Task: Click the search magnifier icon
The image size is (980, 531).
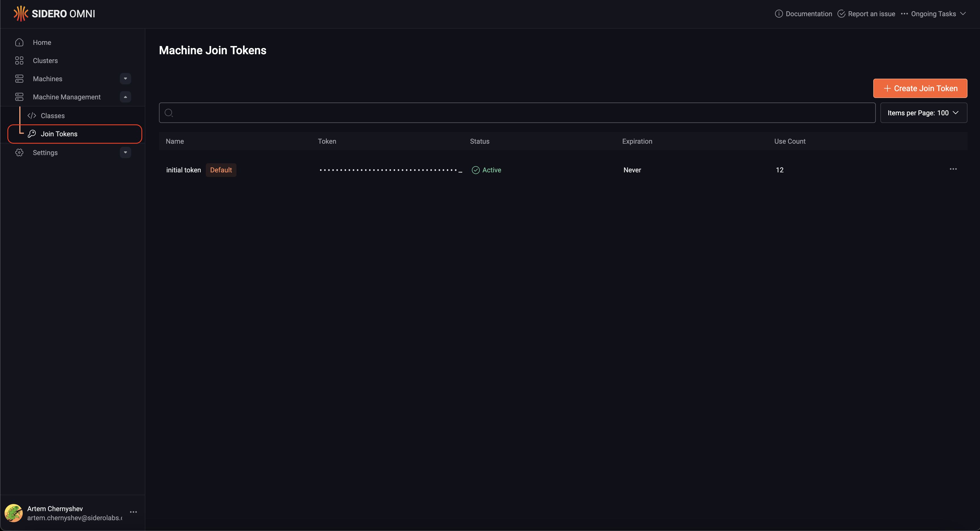Action: pos(169,113)
